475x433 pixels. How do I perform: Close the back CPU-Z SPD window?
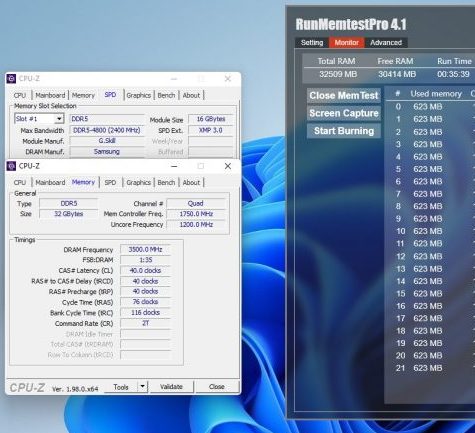pos(228,79)
